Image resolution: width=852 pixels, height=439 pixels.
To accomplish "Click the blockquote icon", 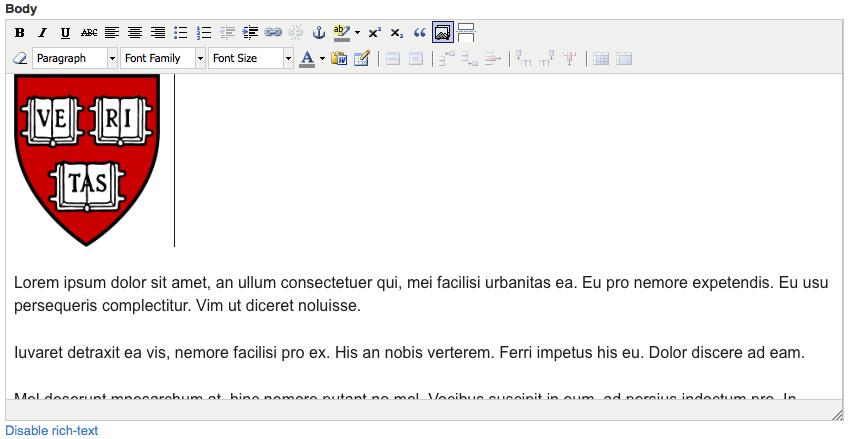I will point(419,33).
